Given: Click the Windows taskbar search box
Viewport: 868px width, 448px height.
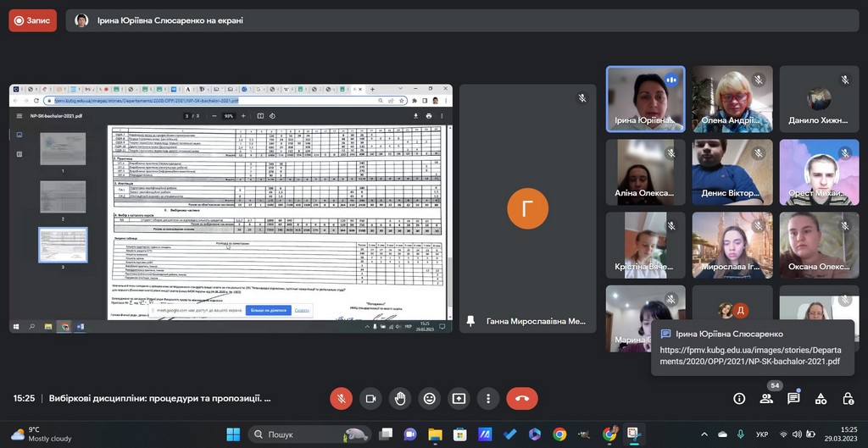Looking at the screenshot, I should tap(309, 434).
